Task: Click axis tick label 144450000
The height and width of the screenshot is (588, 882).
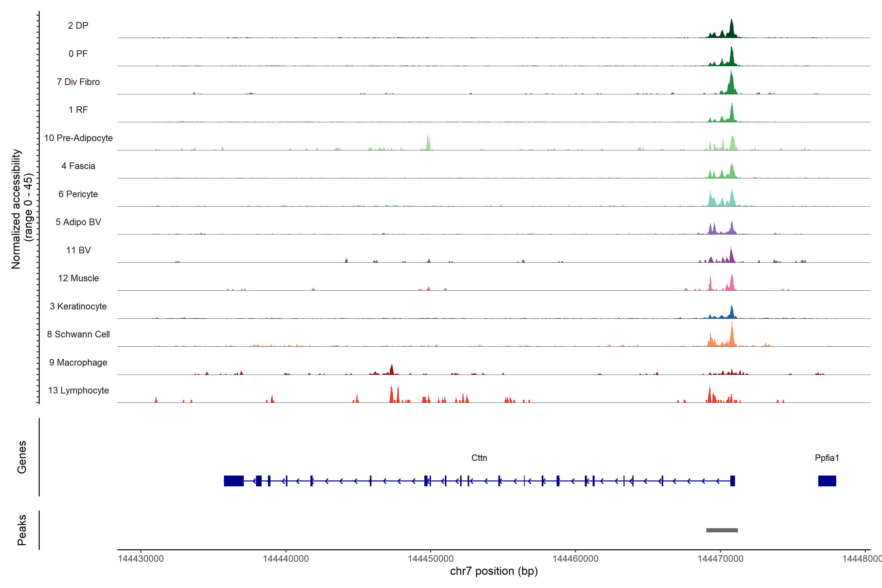Action: point(430,558)
